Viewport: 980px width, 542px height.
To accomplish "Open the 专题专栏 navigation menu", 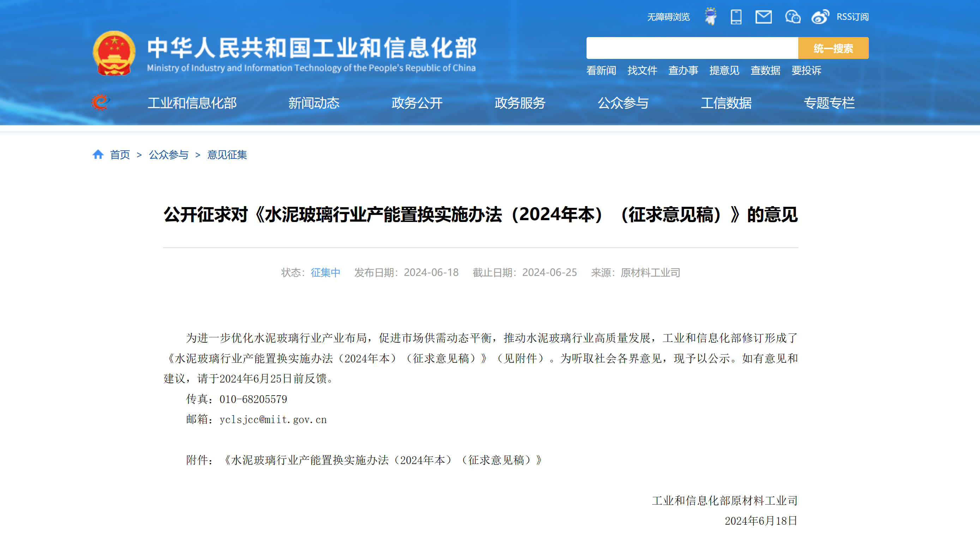I will pos(829,103).
